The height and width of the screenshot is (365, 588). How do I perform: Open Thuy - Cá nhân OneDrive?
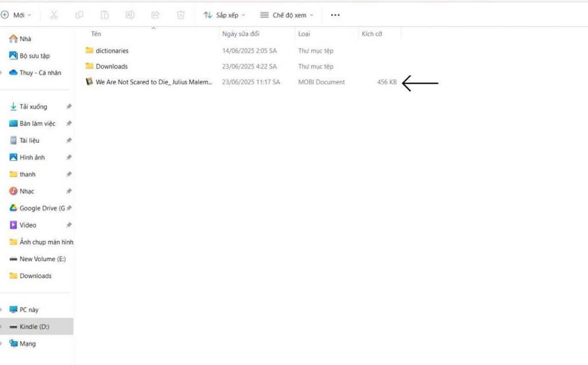[x=35, y=72]
